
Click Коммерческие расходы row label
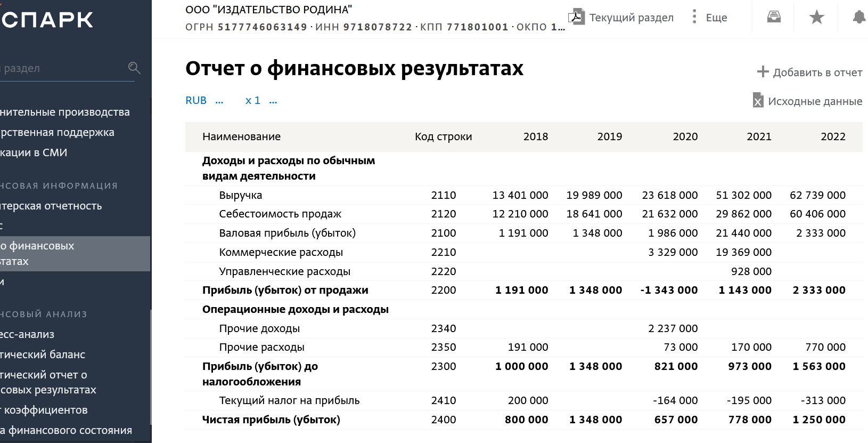point(281,252)
